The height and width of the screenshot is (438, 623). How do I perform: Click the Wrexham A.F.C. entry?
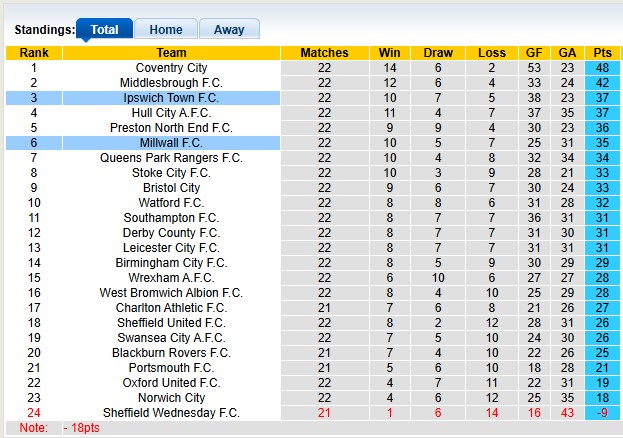click(171, 278)
